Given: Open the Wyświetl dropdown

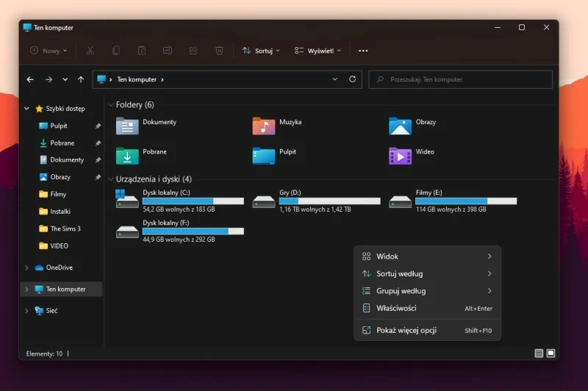Looking at the screenshot, I should point(318,51).
